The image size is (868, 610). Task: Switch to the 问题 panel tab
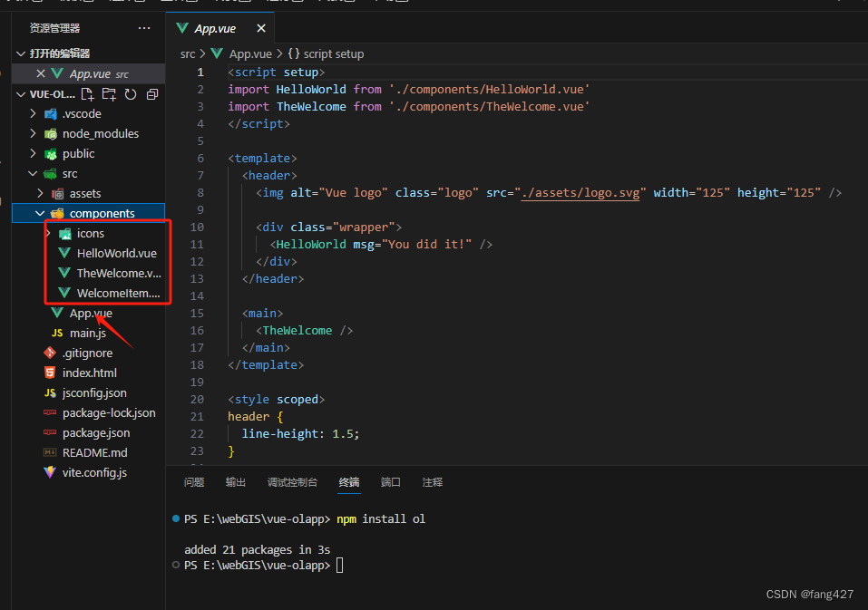193,482
